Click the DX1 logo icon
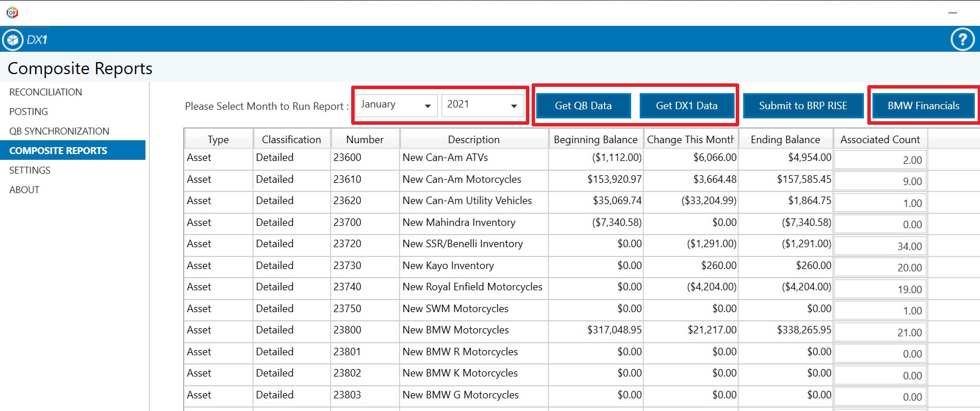Image resolution: width=980 pixels, height=411 pixels. click(13, 40)
